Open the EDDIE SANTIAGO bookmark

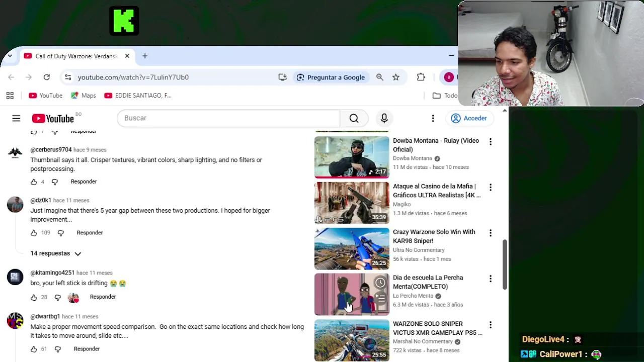tap(138, 96)
